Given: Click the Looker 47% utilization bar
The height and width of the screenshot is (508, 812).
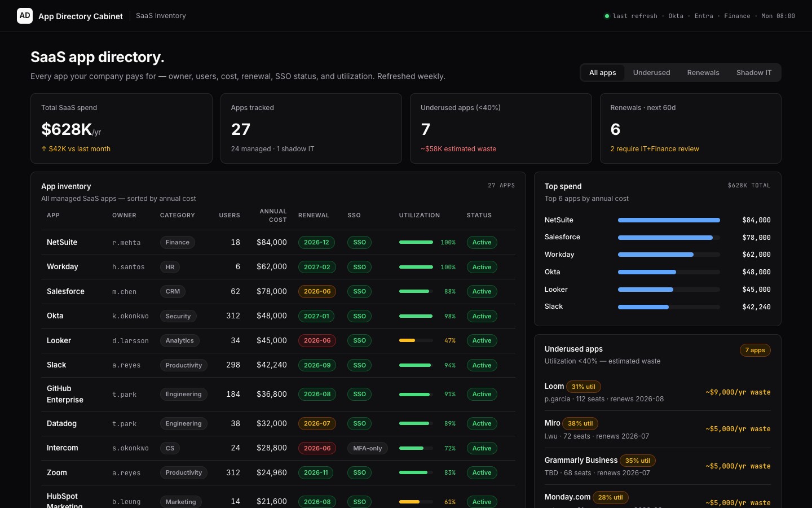Looking at the screenshot, I should 416,340.
